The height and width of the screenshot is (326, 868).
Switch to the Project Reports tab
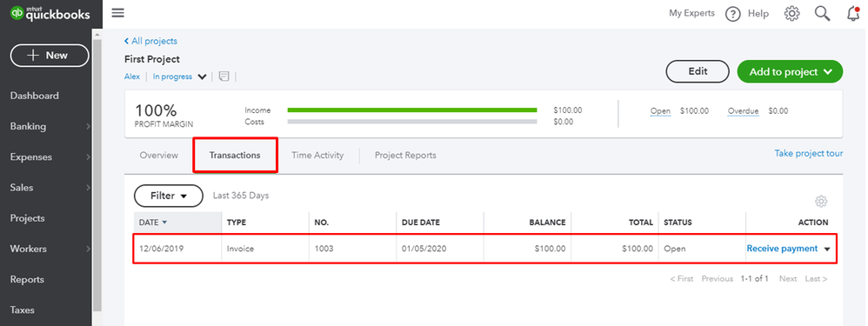[405, 156]
